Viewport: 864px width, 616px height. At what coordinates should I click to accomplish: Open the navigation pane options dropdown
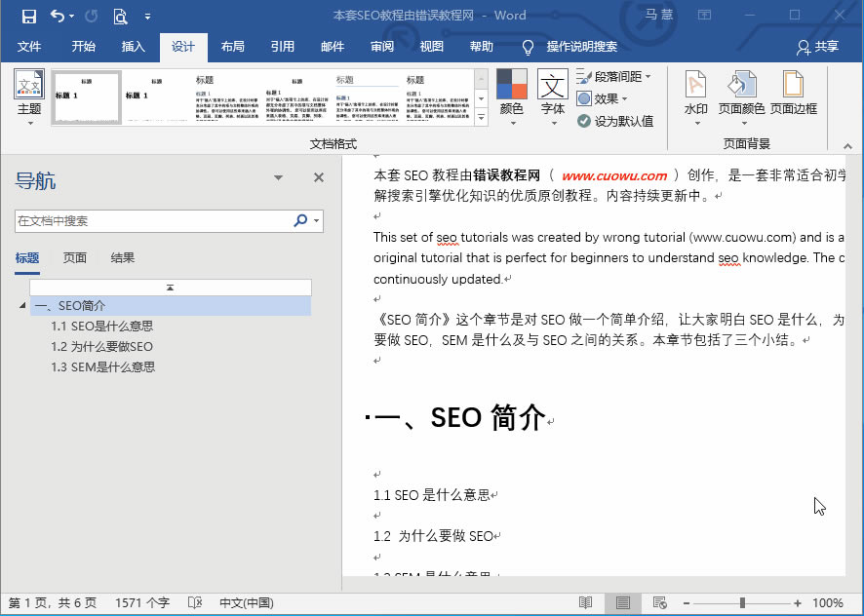(x=278, y=177)
